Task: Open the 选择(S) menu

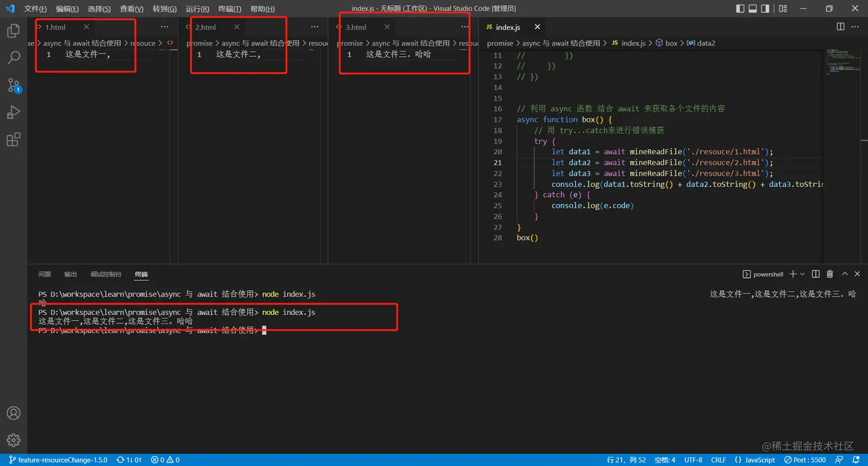Action: pyautogui.click(x=99, y=9)
